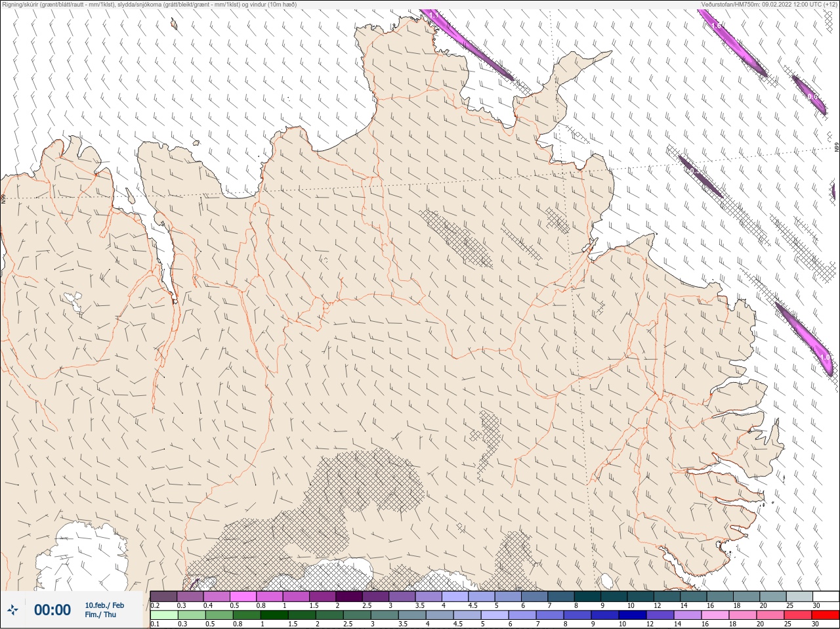Select dull mauve swatch at 0.2 in upper legend
840x629 pixels.
click(163, 596)
